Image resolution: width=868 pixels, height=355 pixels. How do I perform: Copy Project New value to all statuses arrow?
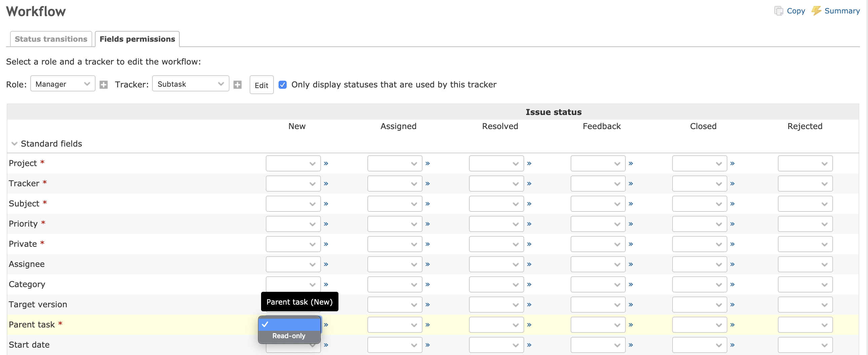click(x=326, y=163)
